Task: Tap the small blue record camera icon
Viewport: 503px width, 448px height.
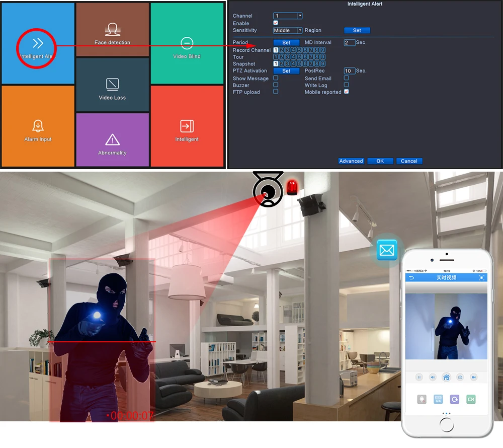Action: click(473, 377)
